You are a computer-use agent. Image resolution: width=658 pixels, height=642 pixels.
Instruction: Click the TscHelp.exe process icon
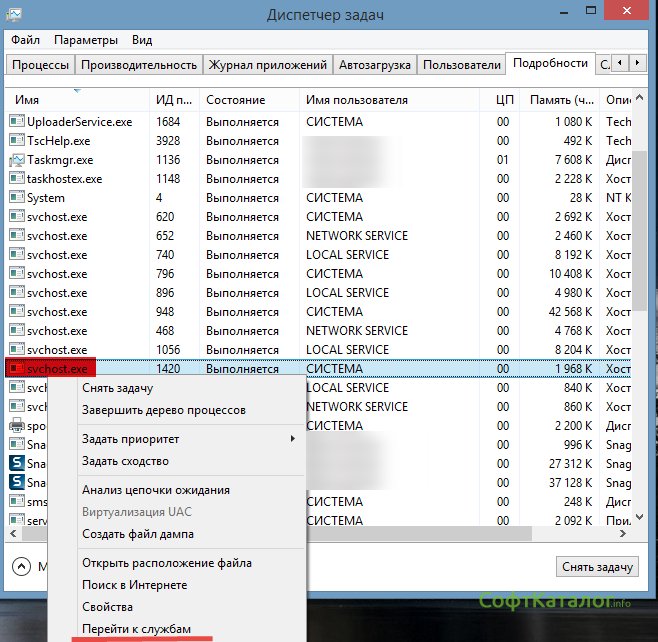click(17, 141)
